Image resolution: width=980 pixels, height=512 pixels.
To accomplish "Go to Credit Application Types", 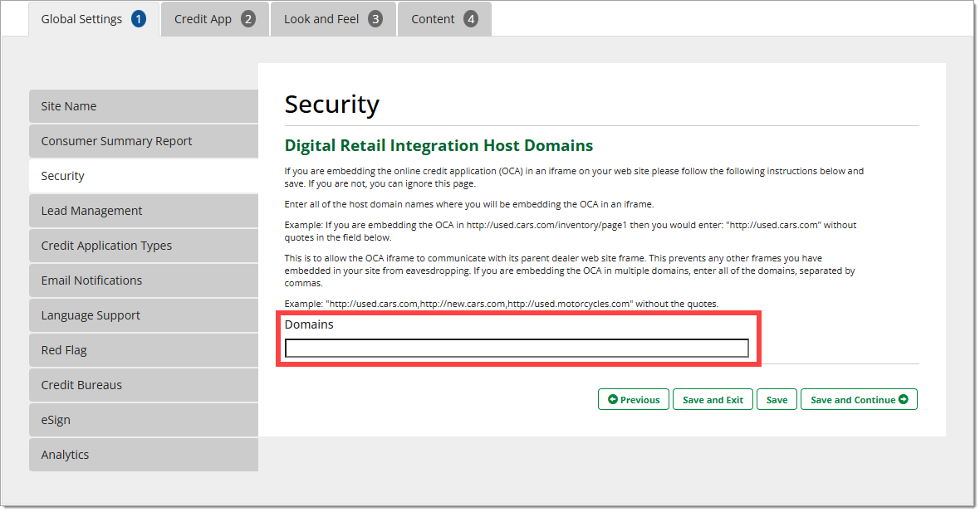I will point(143,246).
